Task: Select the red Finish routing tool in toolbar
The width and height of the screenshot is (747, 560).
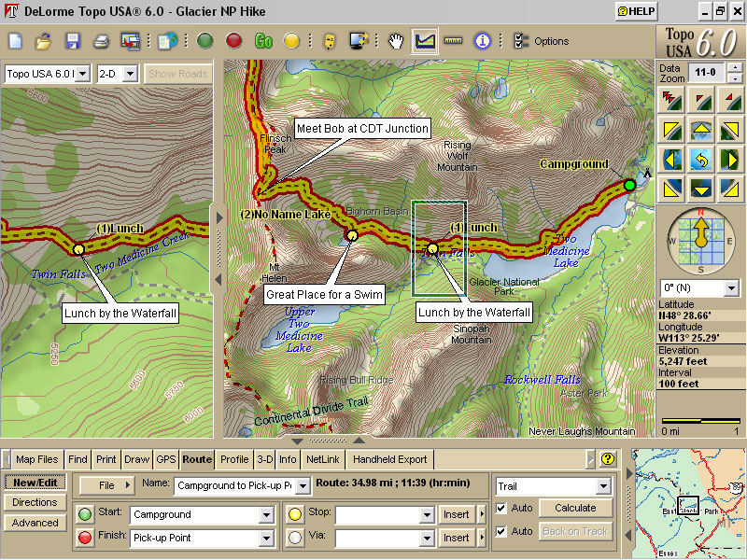Action: tap(233, 41)
